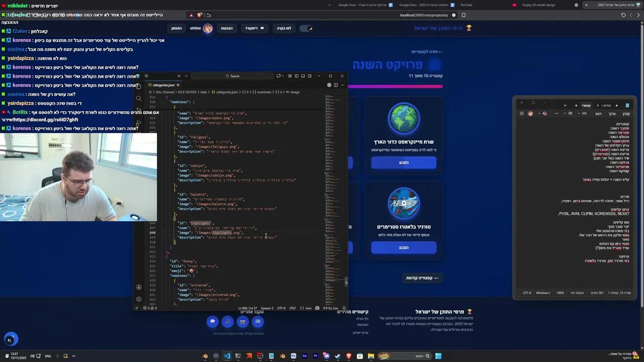Click the globe nominee image on webpage
Viewport: 644px width, 362px height.
point(404,119)
